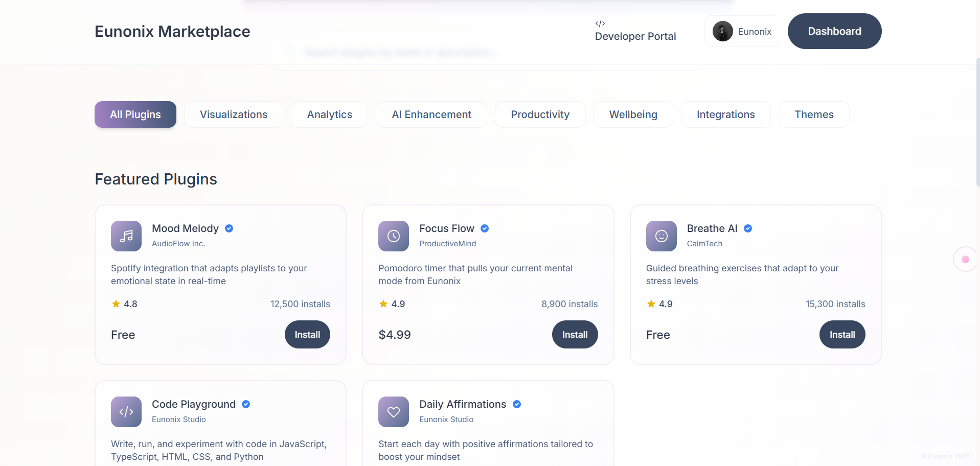The width and height of the screenshot is (980, 466).
Task: Click the Developer Portal code icon
Action: click(600, 23)
